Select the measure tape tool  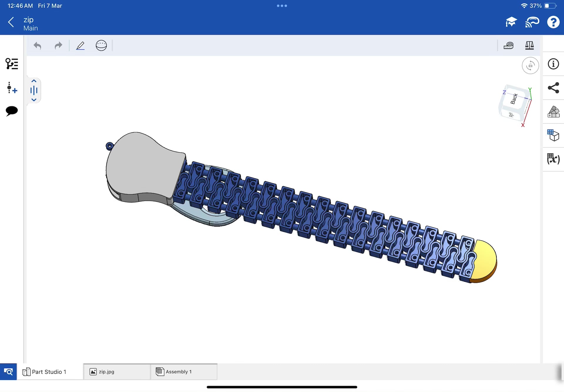click(508, 46)
